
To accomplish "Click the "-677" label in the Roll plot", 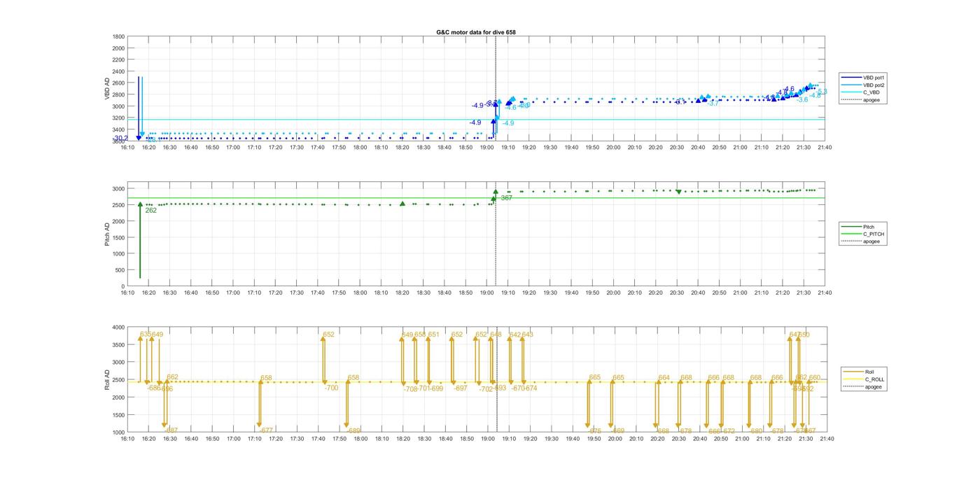I will 266,430.
